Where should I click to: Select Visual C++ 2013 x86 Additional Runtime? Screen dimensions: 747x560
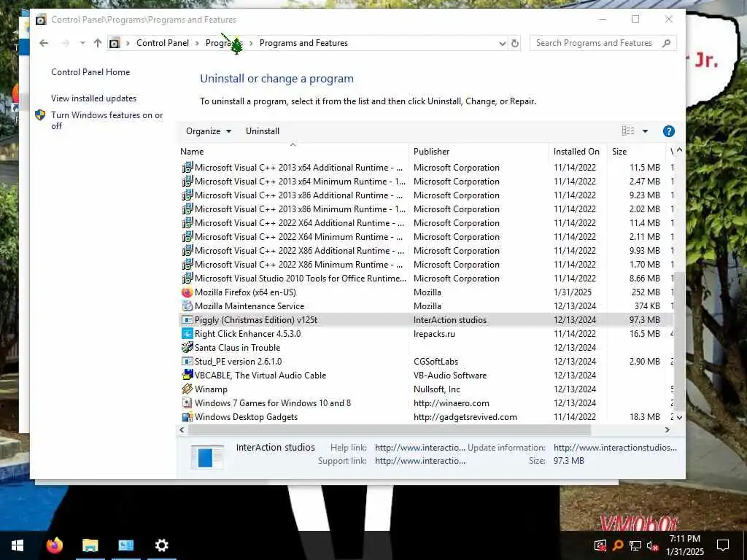pyautogui.click(x=426, y=195)
